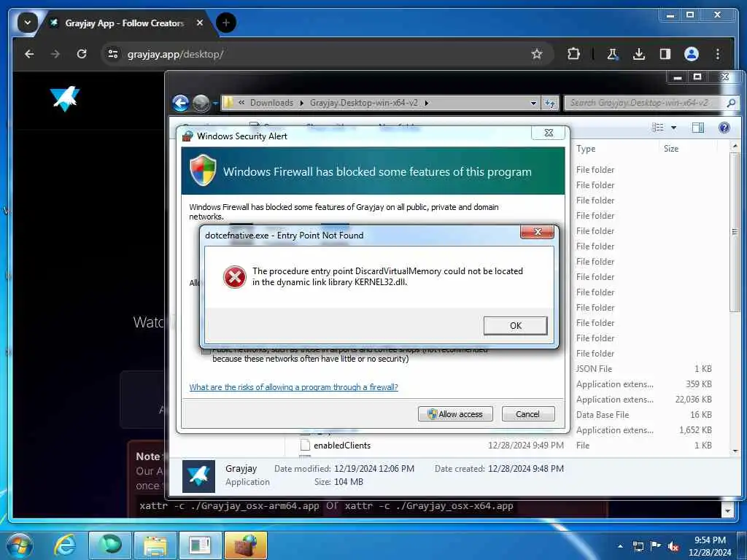
Task: Bookmark this page with the star icon
Action: (537, 54)
